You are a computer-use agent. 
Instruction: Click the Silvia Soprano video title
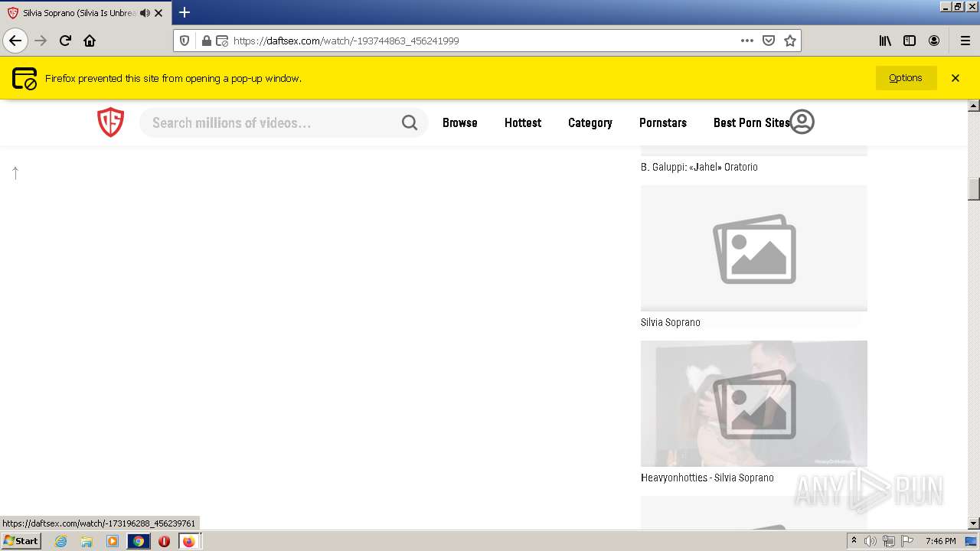(671, 322)
